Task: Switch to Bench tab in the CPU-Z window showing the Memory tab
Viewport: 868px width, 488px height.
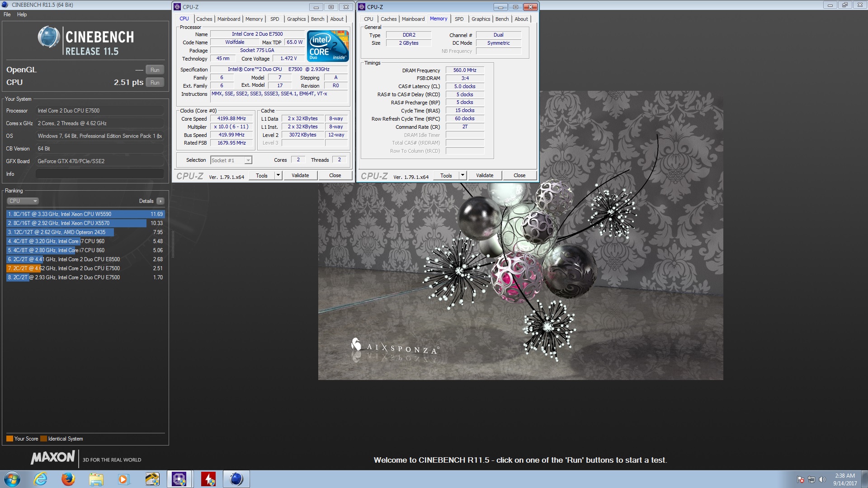Action: click(x=502, y=19)
